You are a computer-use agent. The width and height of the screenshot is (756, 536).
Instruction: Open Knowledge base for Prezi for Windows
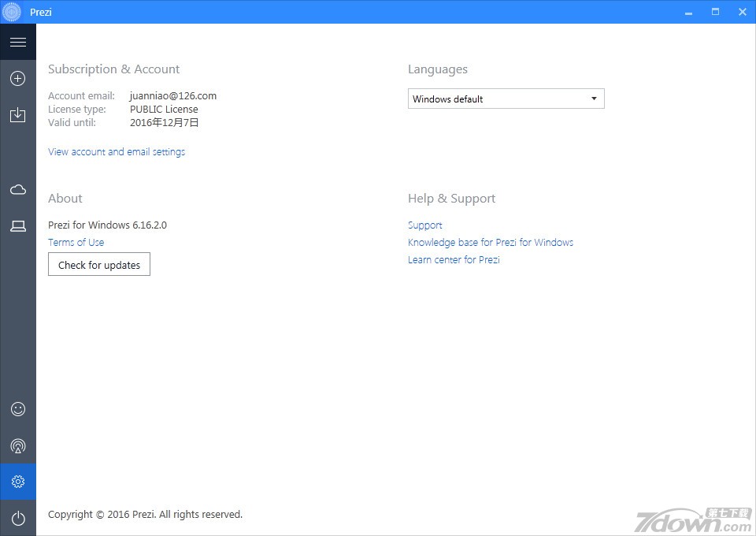pyautogui.click(x=491, y=242)
